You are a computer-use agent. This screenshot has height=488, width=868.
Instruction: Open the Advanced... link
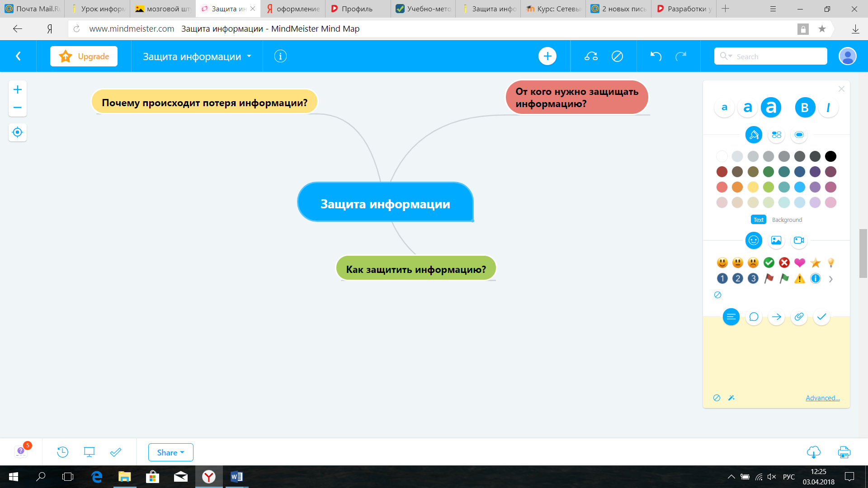point(822,398)
